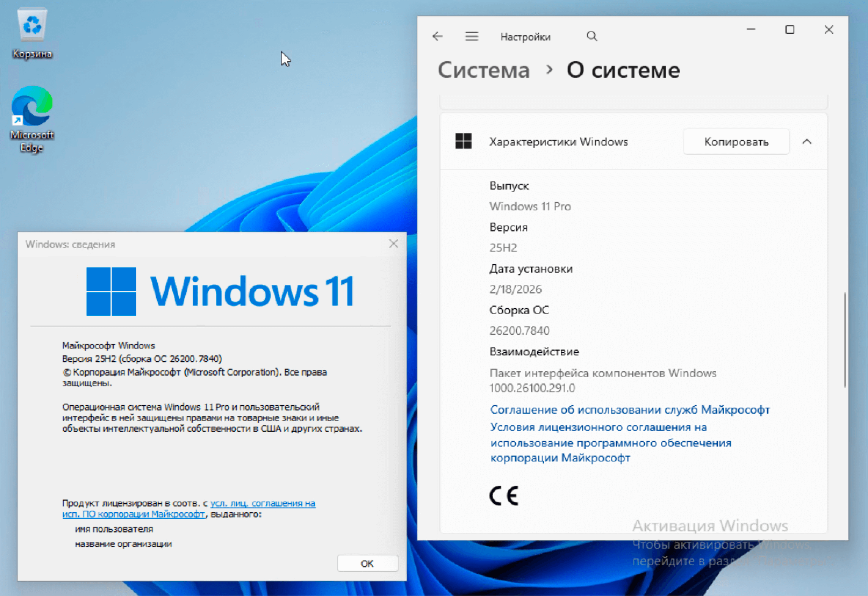Click the back arrow in Settings
The height and width of the screenshot is (596, 868).
(438, 36)
